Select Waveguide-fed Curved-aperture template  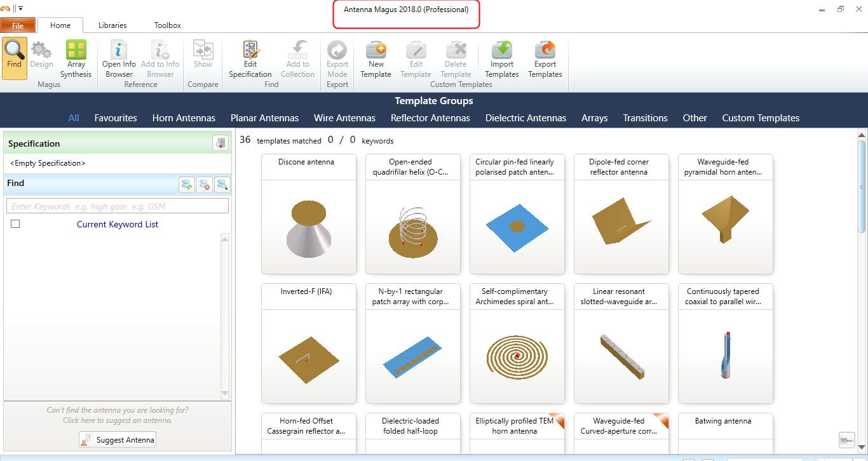click(621, 433)
